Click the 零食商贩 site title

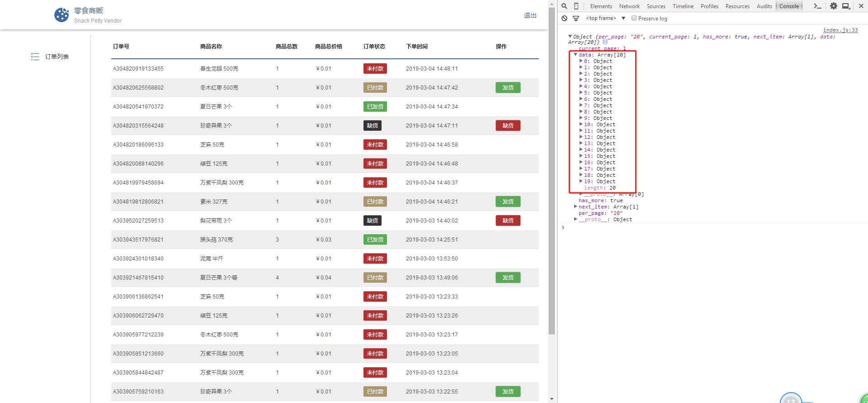point(89,10)
